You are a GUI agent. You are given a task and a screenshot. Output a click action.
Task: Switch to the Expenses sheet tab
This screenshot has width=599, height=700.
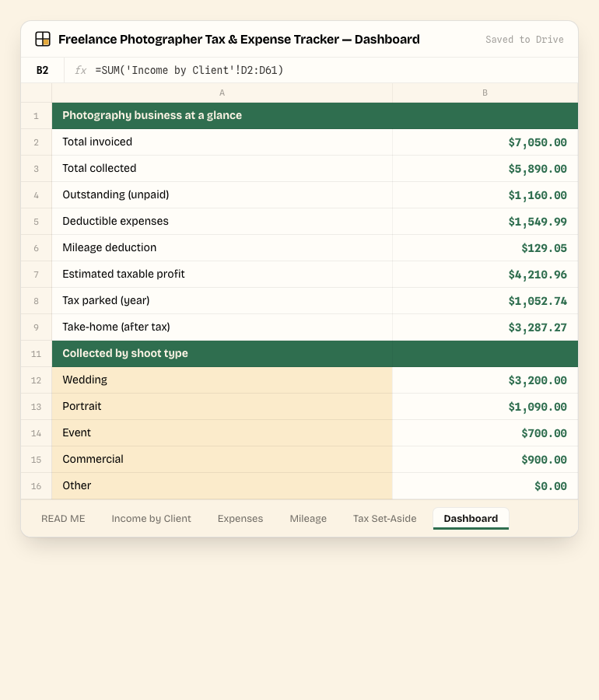pos(240,519)
